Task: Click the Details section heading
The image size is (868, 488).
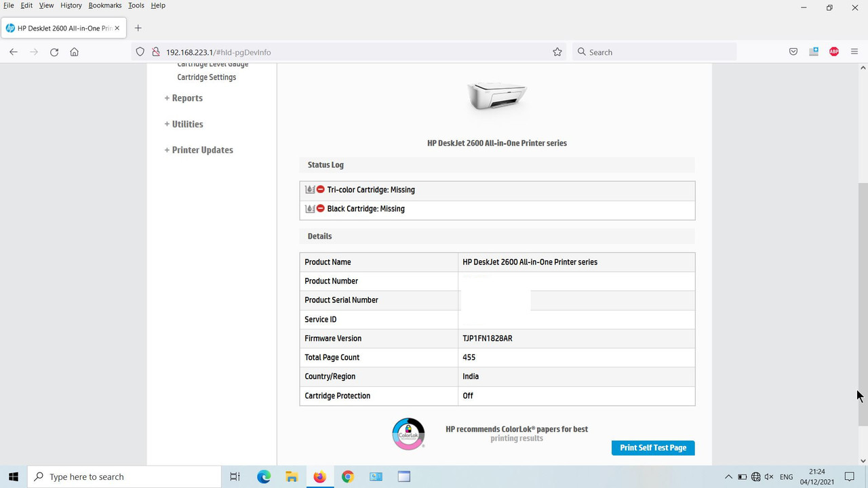Action: (319, 237)
